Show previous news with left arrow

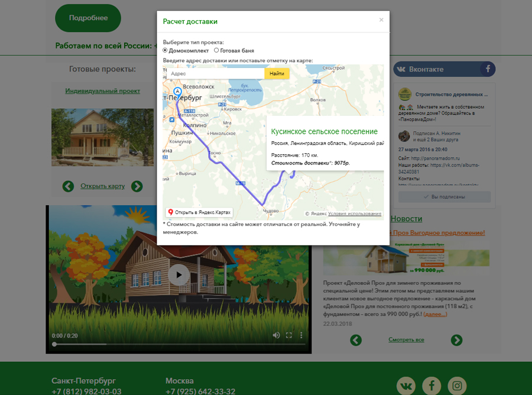tap(356, 340)
